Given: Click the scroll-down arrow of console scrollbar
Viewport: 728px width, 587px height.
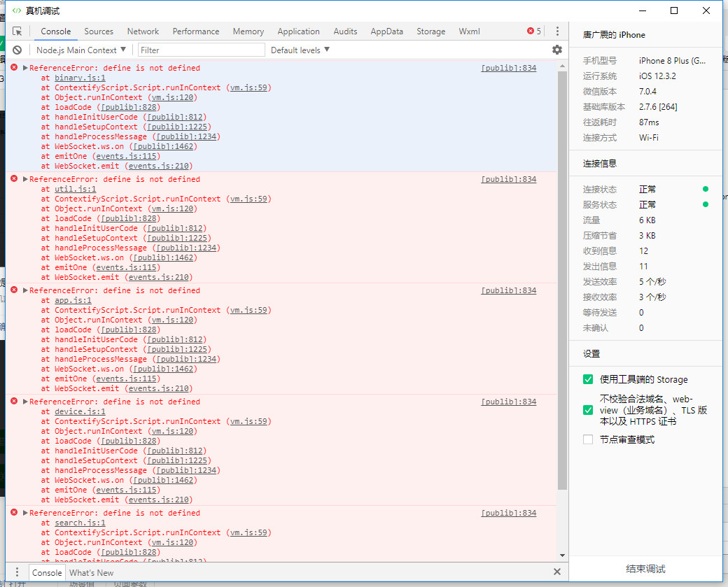Looking at the screenshot, I should (562, 555).
